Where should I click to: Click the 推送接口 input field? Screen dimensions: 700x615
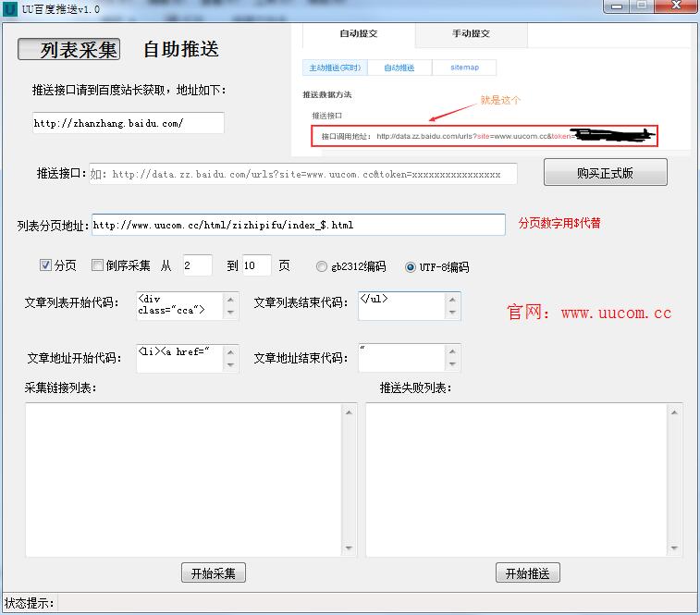pyautogui.click(x=302, y=174)
